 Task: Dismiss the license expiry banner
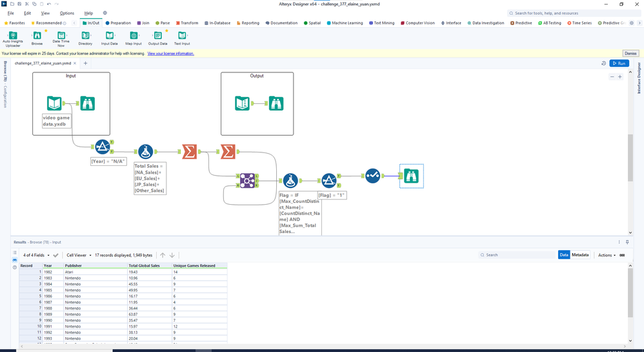pos(630,53)
